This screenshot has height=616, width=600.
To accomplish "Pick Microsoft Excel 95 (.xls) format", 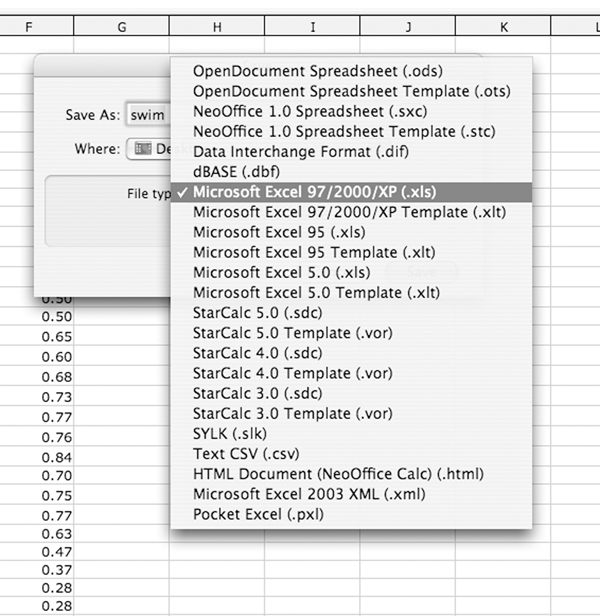I will coord(280,232).
